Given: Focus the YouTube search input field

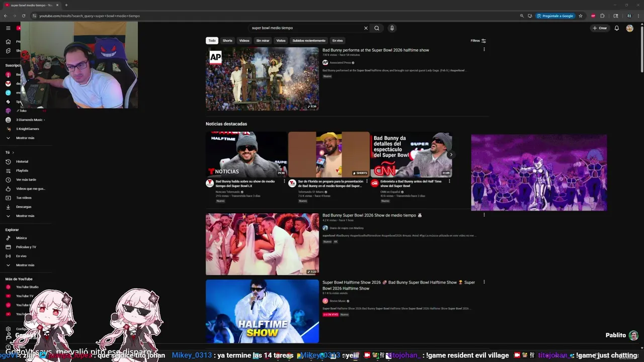Looking at the screenshot, I should tap(305, 28).
